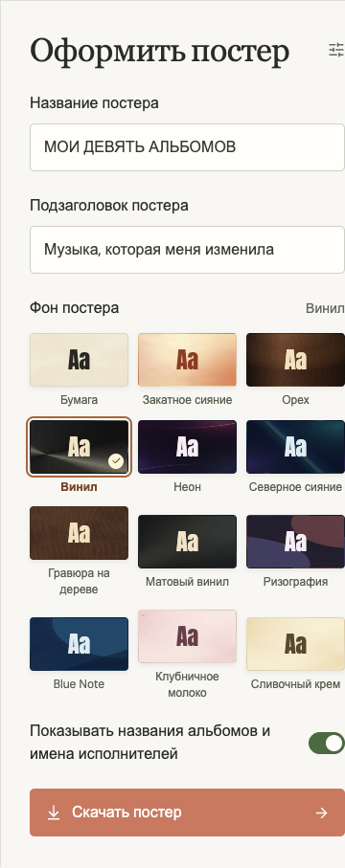Screen dimensions: 345x868
Task: Select the Закатное сияние background swatch
Action: tap(188, 360)
